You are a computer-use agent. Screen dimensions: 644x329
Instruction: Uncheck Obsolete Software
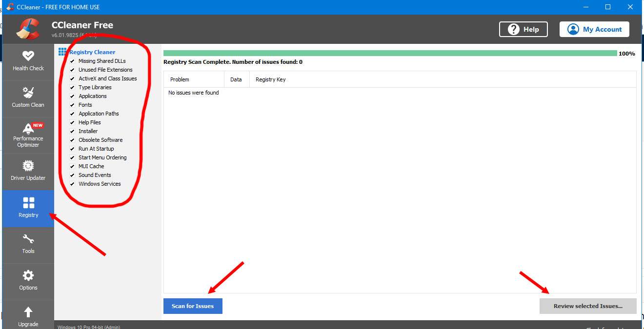72,140
